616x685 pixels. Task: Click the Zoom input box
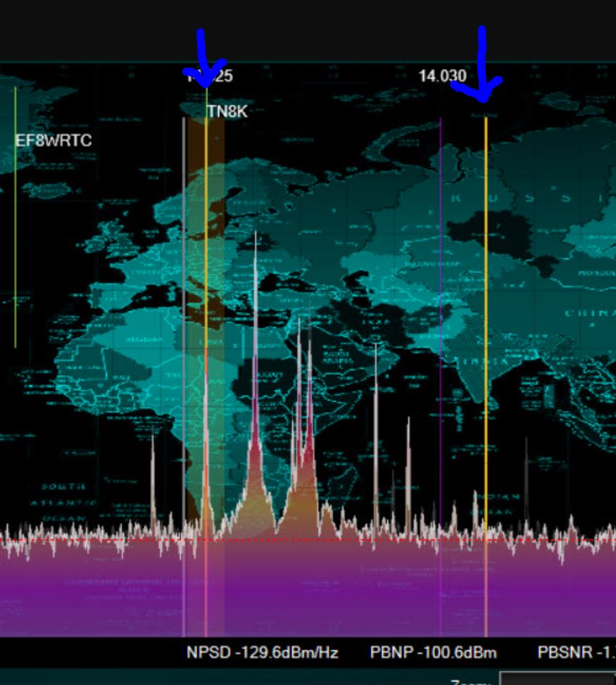point(556,679)
